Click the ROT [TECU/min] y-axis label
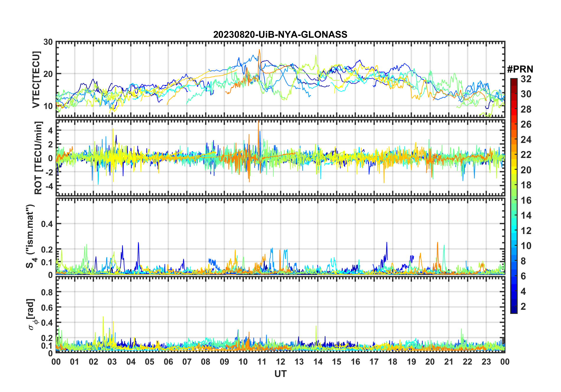The image size is (561, 392). pos(38,158)
